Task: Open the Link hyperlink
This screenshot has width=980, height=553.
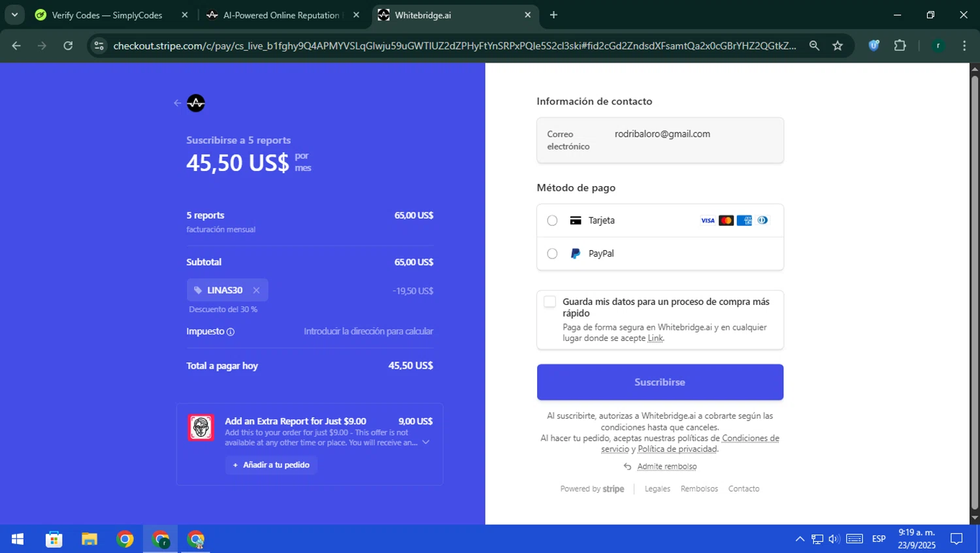Action: click(655, 338)
